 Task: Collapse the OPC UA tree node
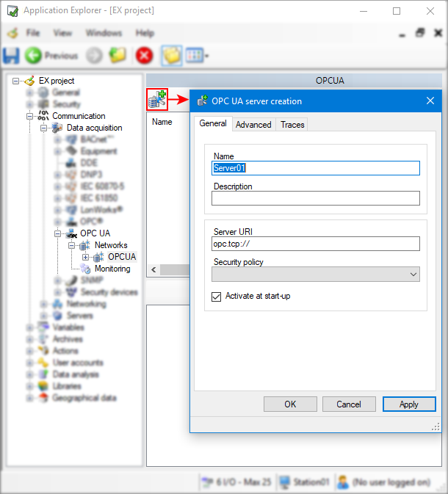tap(57, 233)
